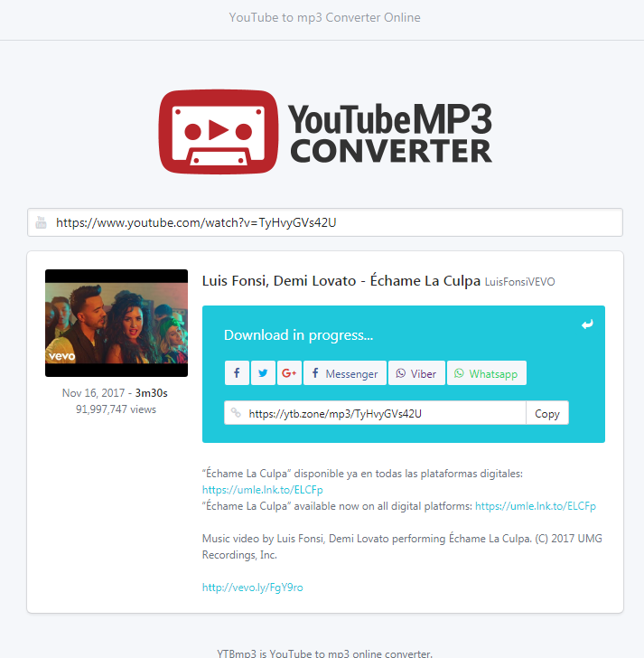This screenshot has width=644, height=658.
Task: Open umle.lnk.to link after 'digital platforms'
Action: 536,506
